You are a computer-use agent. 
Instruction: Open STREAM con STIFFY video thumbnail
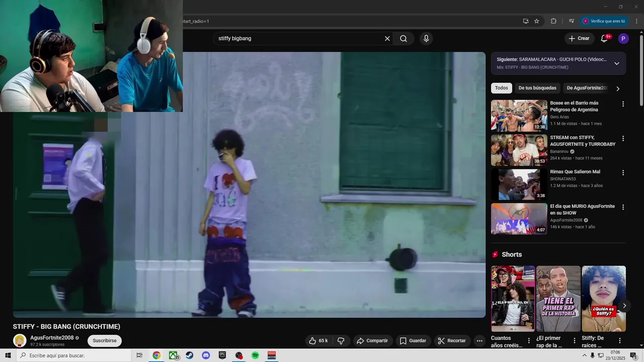(519, 150)
